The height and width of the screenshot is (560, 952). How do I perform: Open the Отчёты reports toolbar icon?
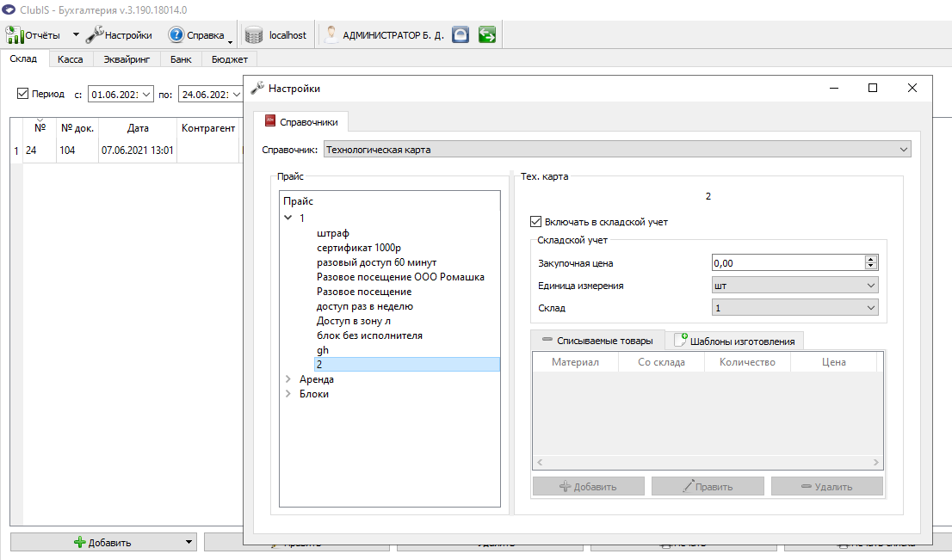point(14,35)
